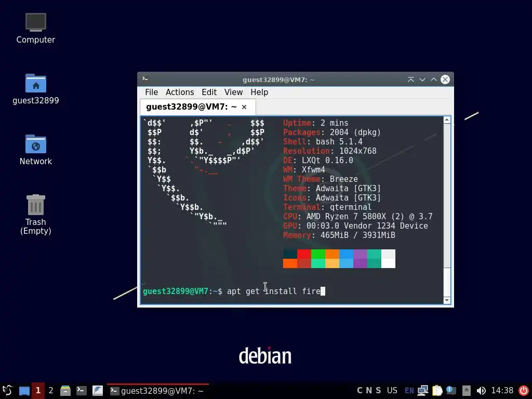The width and height of the screenshot is (532, 399).
Task: Launch the file manager from the quick launch
Action: (65, 391)
